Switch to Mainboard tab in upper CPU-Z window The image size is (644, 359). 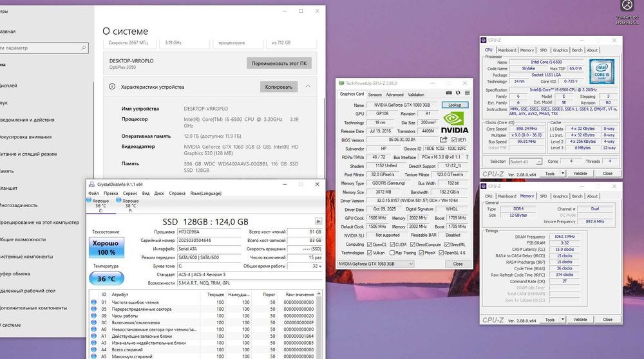tap(507, 50)
